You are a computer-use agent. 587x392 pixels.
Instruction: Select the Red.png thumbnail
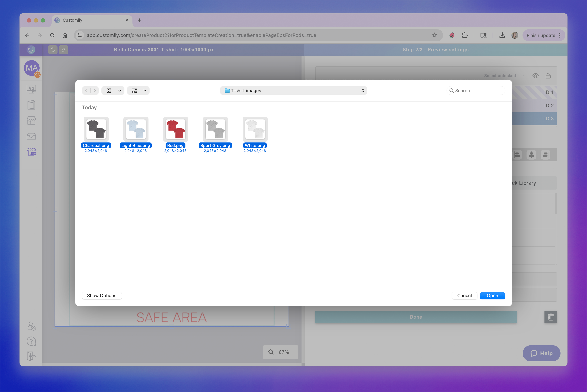[176, 129]
